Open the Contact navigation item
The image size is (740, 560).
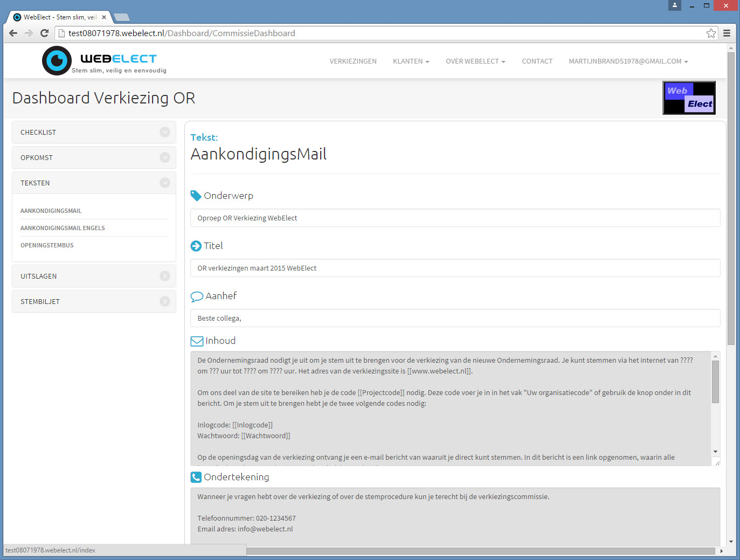[537, 61]
